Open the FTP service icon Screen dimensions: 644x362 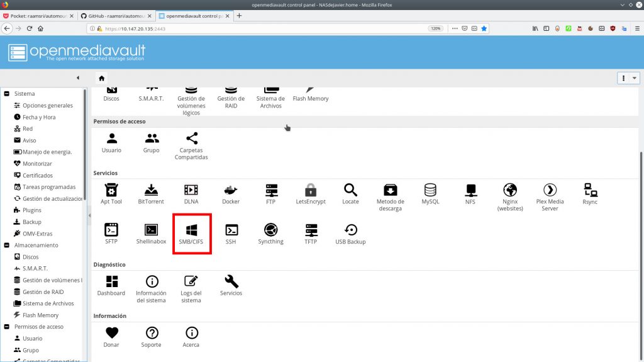271,194
